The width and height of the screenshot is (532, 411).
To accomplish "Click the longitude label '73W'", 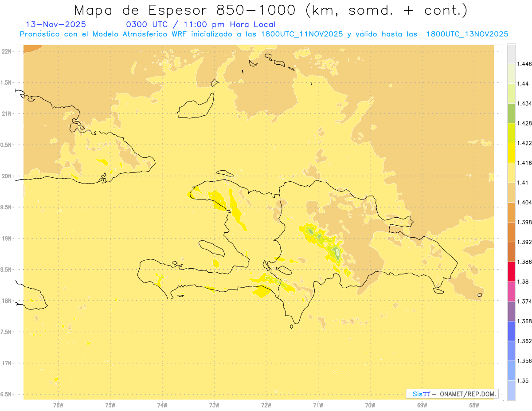I will (x=214, y=405).
